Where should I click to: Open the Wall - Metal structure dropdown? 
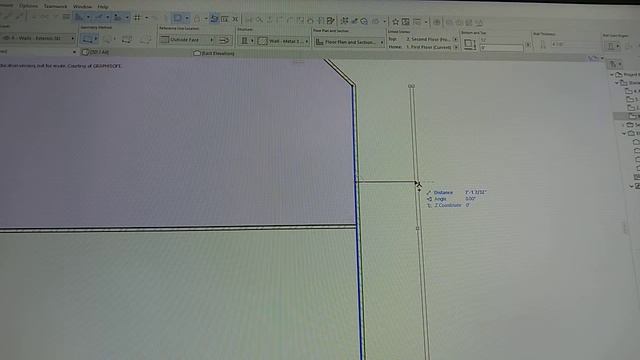283,41
